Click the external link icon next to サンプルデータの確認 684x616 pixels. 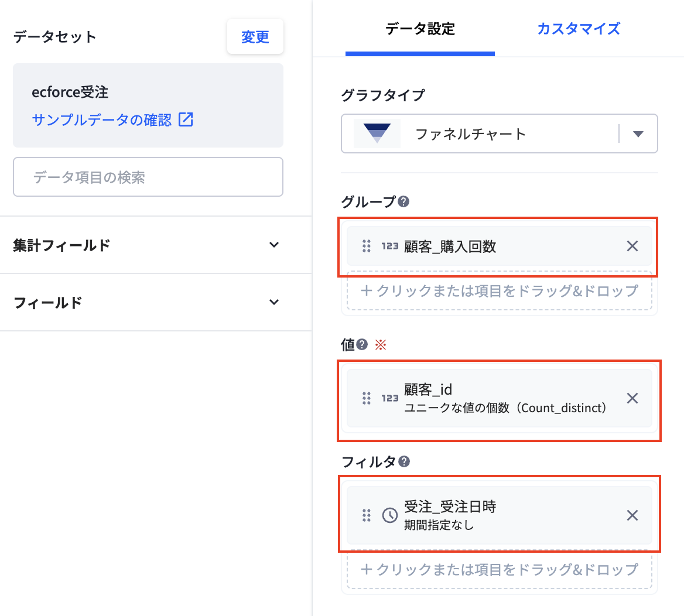186,119
